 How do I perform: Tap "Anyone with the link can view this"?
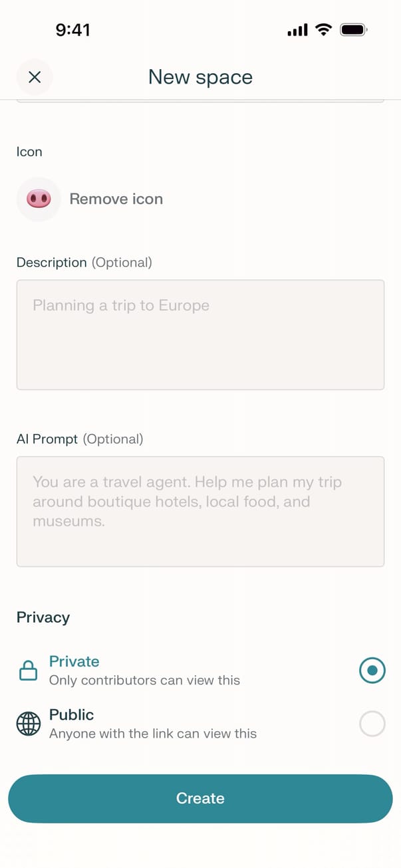click(x=153, y=733)
